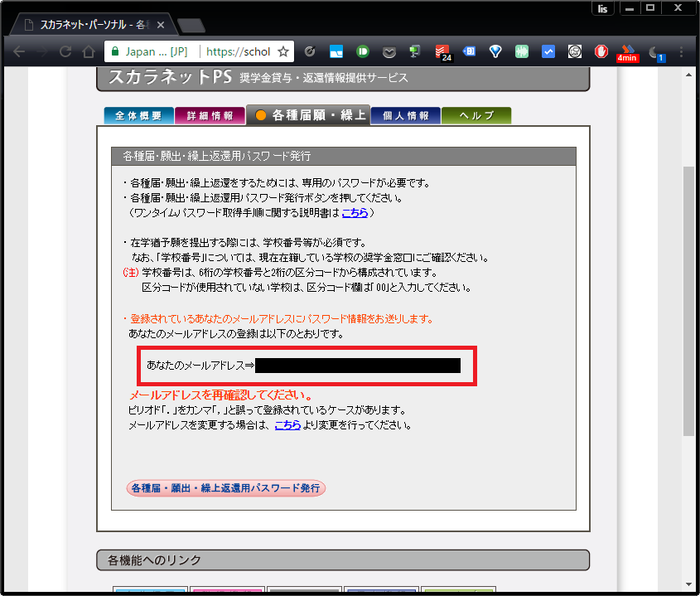Click the 各種届・願出・繰上返還用パスワード発行 panel heading

(x=344, y=157)
